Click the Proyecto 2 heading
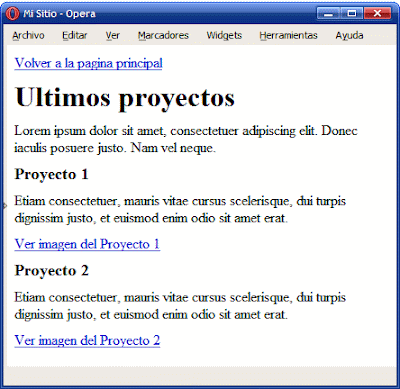This screenshot has width=400, height=389. click(51, 271)
